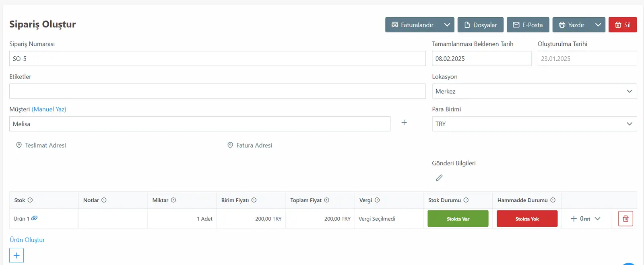
Task: Click the info icon next to Toplam Fiyat
Action: [x=327, y=200]
